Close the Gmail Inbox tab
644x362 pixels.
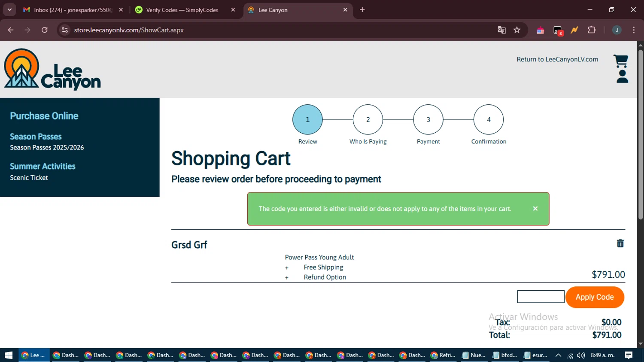tap(121, 10)
